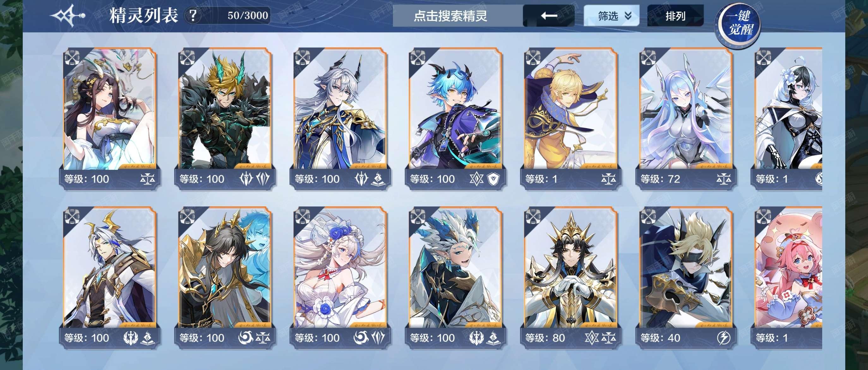Click the 50/3000 spirit count display
Viewport: 868px width, 370px height.
248,15
